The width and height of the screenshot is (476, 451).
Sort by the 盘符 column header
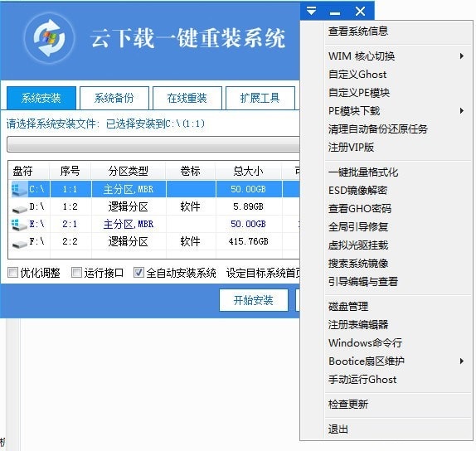tap(29, 171)
